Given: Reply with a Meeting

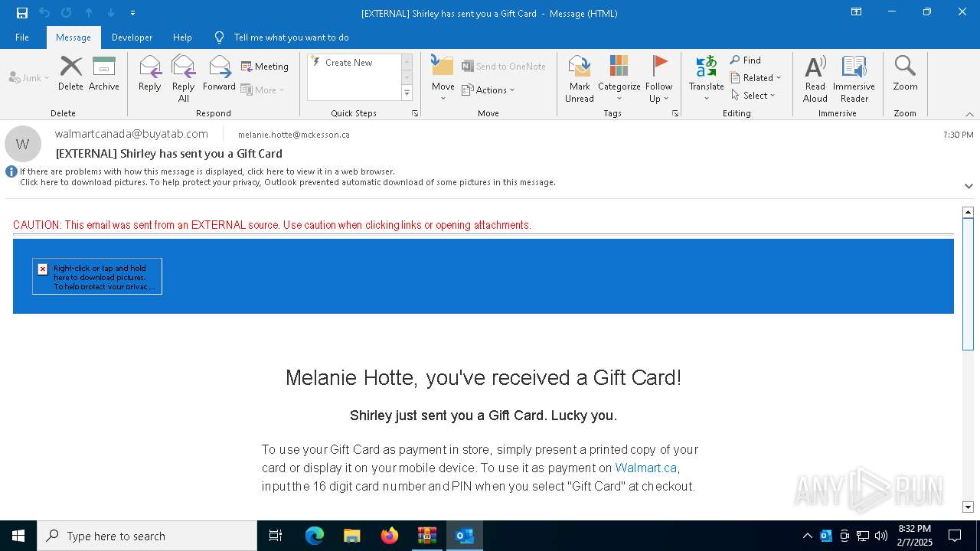Looking at the screenshot, I should (x=265, y=67).
